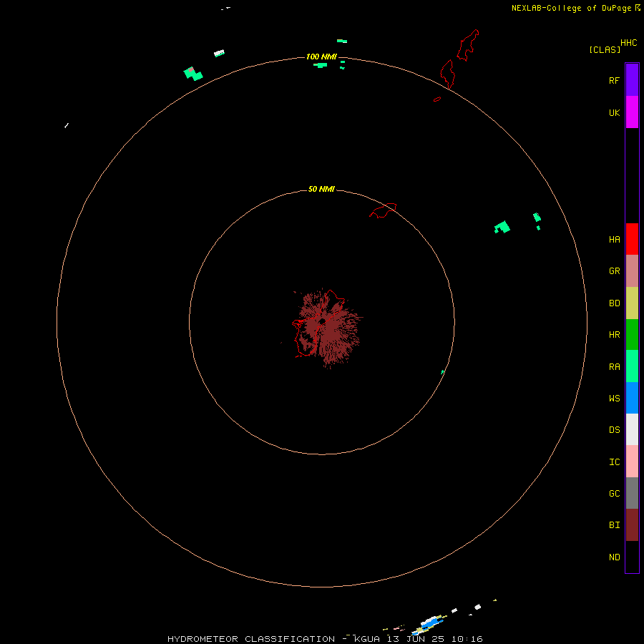Click the DS legend label
644x644 pixels.
(x=614, y=430)
